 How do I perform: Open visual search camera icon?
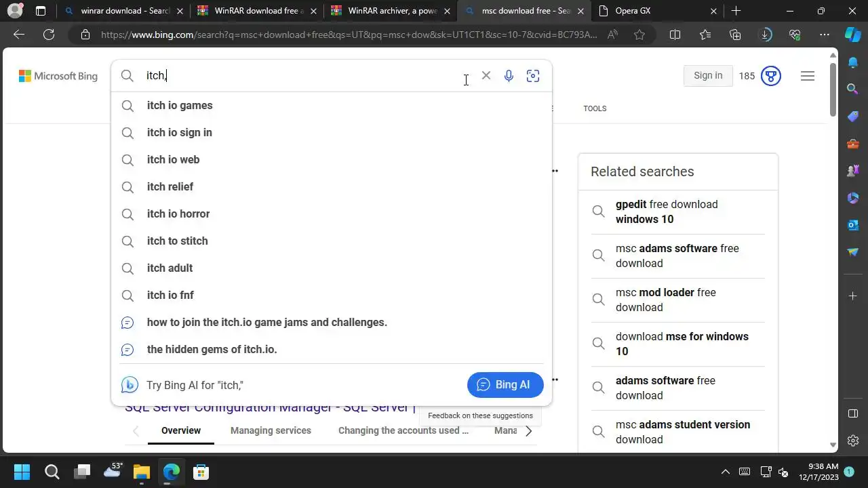click(x=533, y=76)
